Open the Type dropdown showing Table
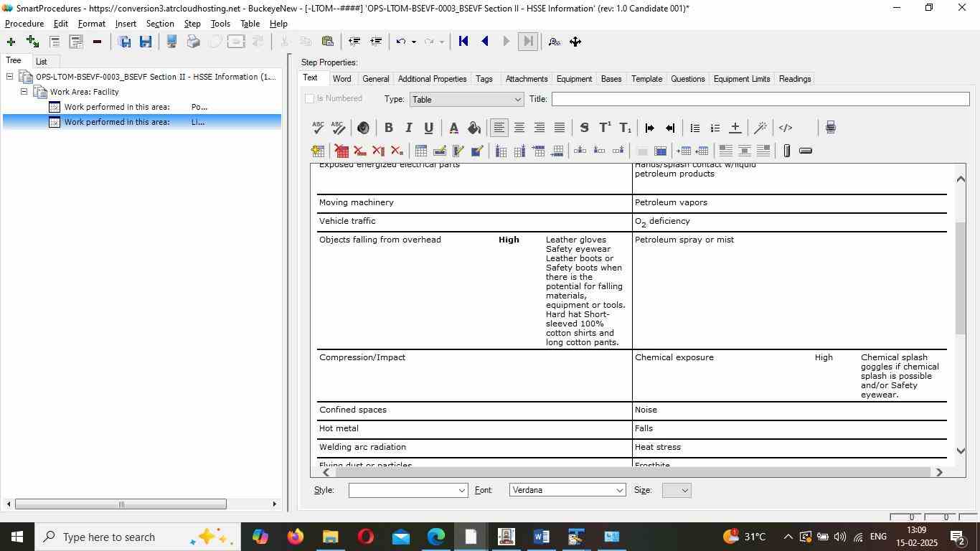 coord(466,99)
